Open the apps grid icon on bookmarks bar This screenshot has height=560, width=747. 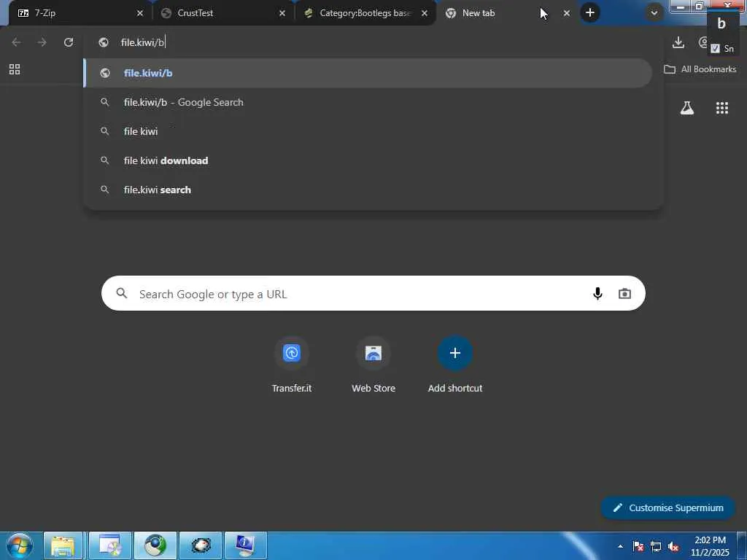pos(15,69)
